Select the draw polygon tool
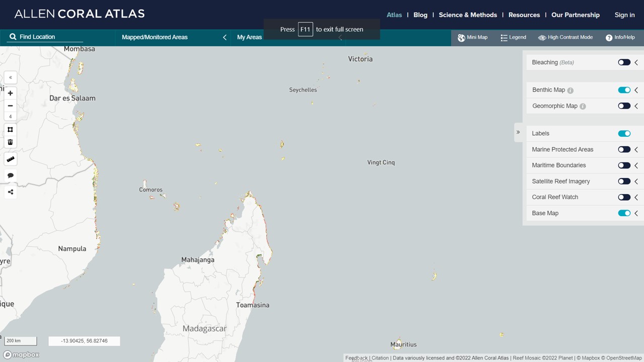644x362 pixels. [x=10, y=130]
